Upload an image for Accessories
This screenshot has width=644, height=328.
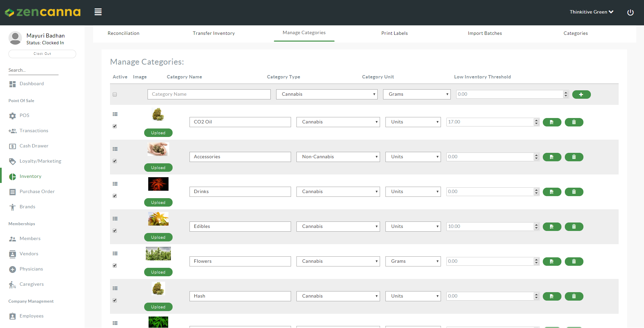(x=158, y=168)
